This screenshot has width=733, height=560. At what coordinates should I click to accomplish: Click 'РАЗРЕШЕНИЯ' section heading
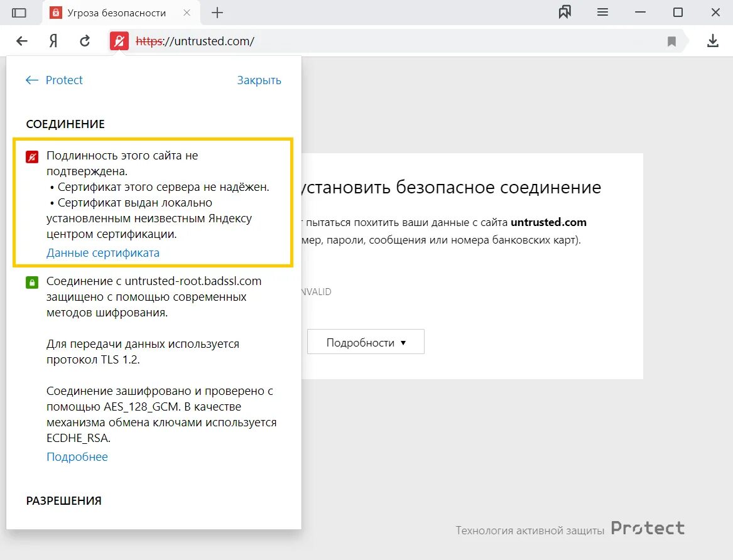tap(64, 501)
